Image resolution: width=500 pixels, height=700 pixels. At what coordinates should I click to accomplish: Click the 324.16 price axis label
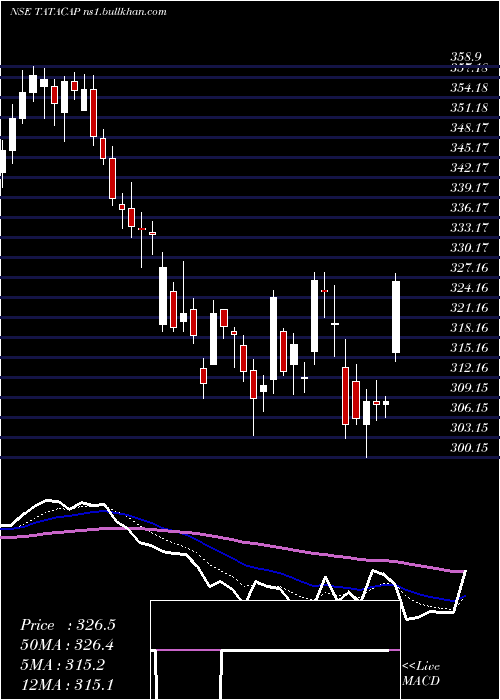point(468,288)
